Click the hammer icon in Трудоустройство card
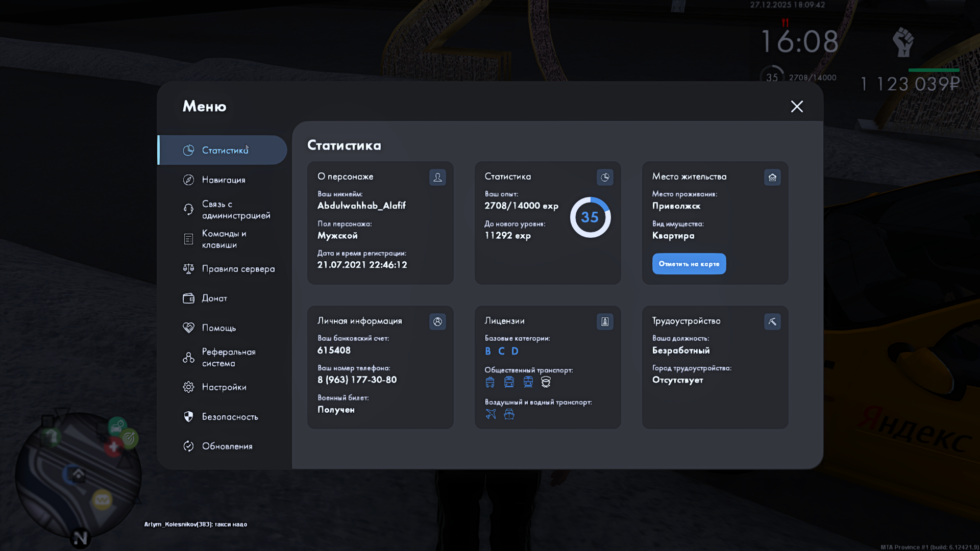980x551 pixels. pos(772,321)
